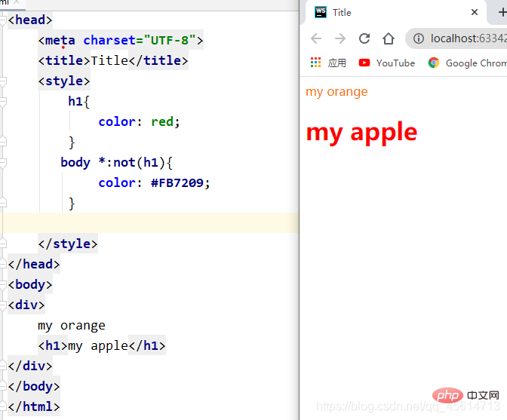This screenshot has width=507, height=420.
Task: Click the #FB7209 color value
Action: [x=177, y=183]
